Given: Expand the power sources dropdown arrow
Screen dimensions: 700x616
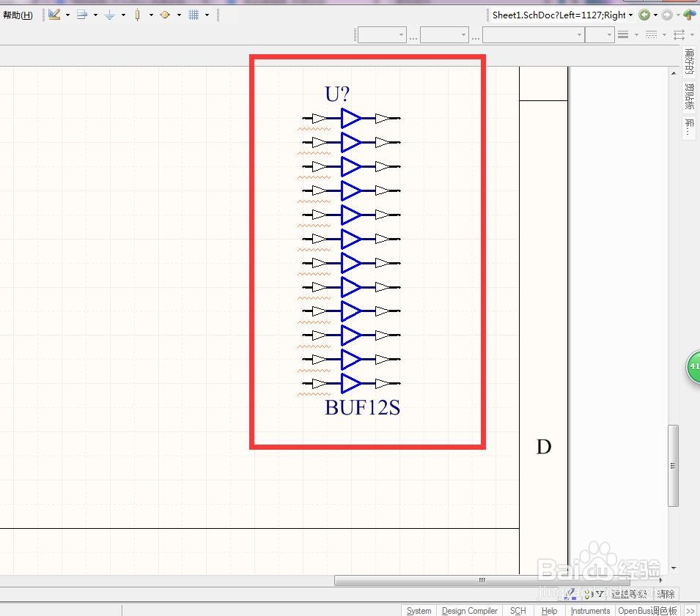Looking at the screenshot, I should (124, 15).
